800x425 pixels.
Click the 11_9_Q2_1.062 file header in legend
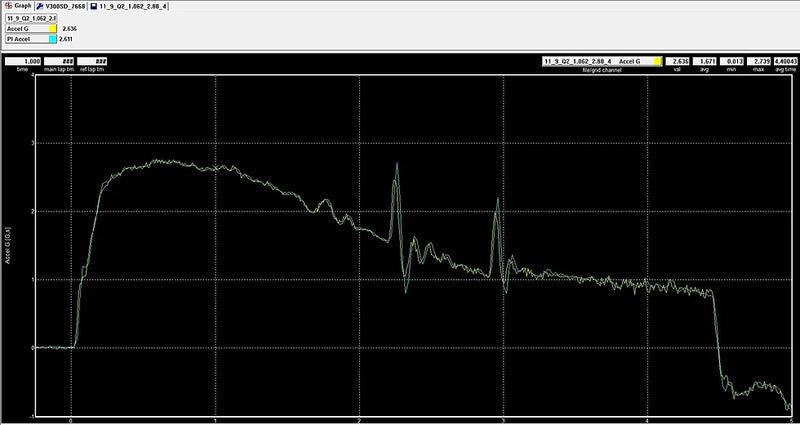(31, 18)
